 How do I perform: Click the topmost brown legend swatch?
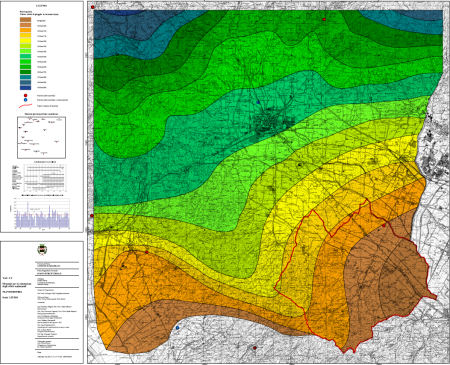click(25, 20)
